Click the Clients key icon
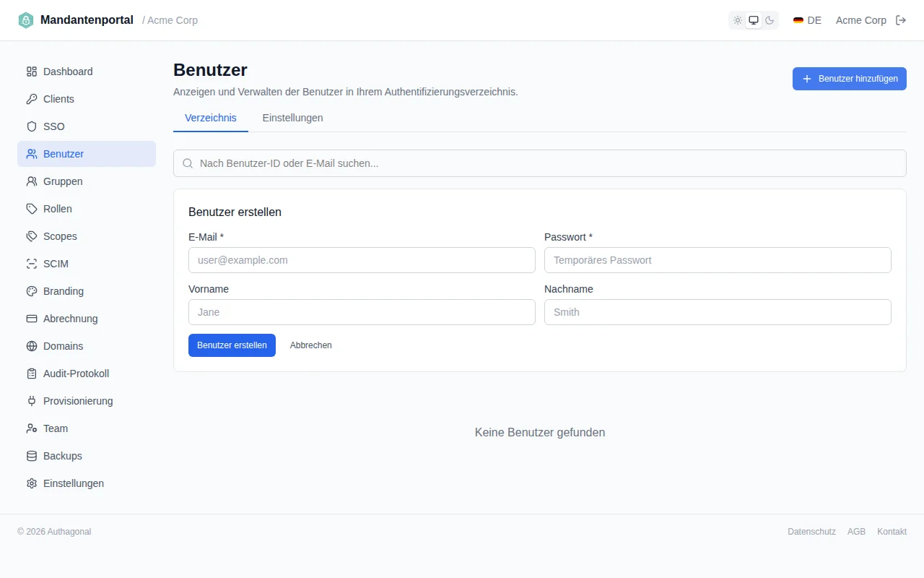Screen dimensions: 924x578 point(32,99)
